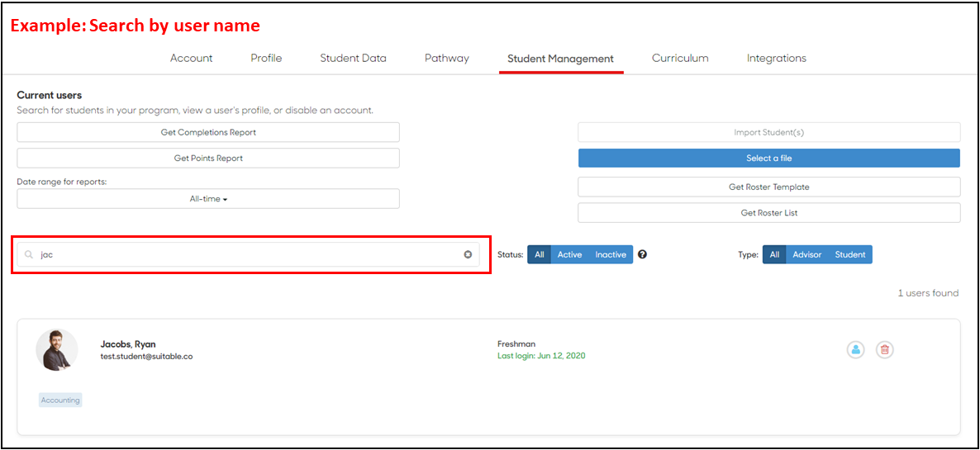Select the Student Management tab
Viewport: 980px width, 450px height.
tap(560, 59)
